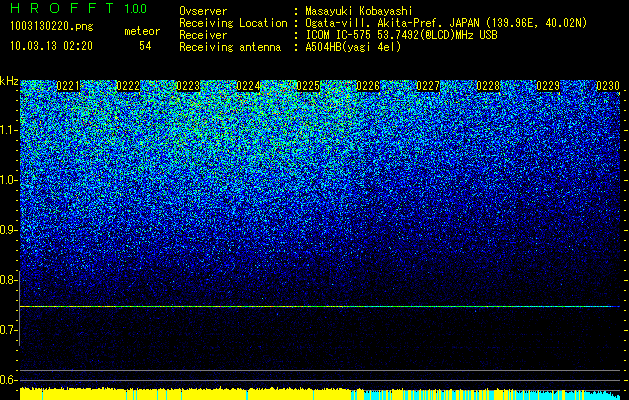Click the meteor count value 54

[145, 46]
